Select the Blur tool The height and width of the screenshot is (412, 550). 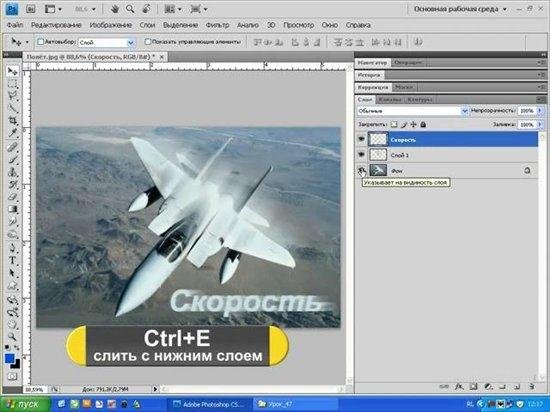coord(12,221)
